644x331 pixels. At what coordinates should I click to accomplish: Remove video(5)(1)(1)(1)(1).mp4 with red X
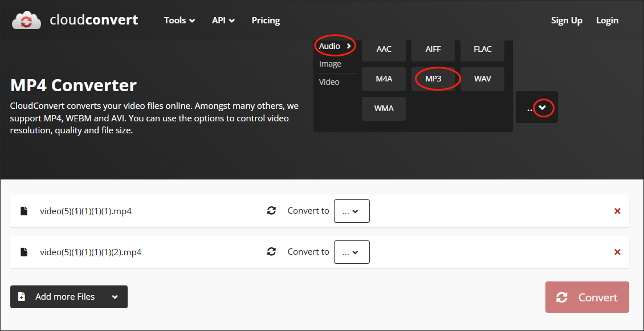pos(617,211)
